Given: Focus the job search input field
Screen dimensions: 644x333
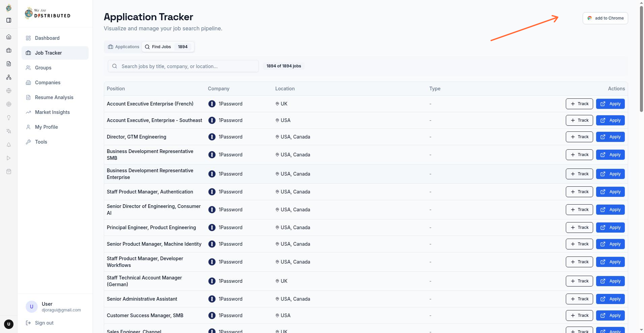Looking at the screenshot, I should click(x=183, y=66).
